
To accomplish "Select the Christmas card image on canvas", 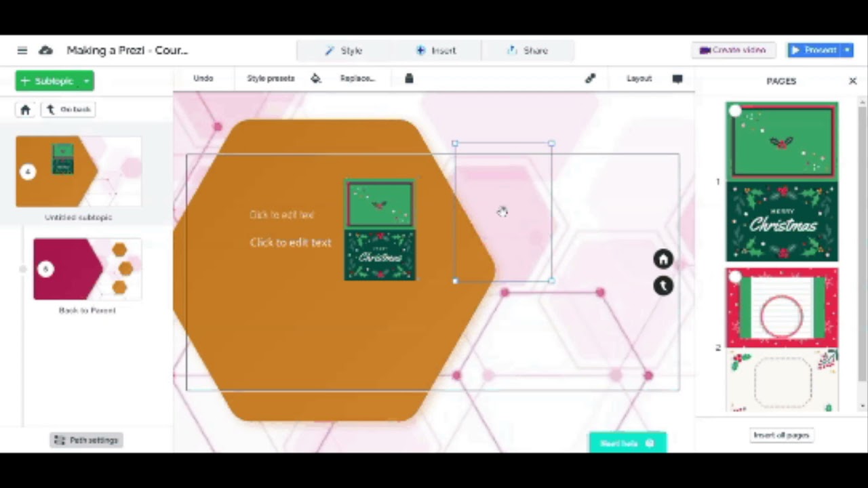I will (380, 230).
